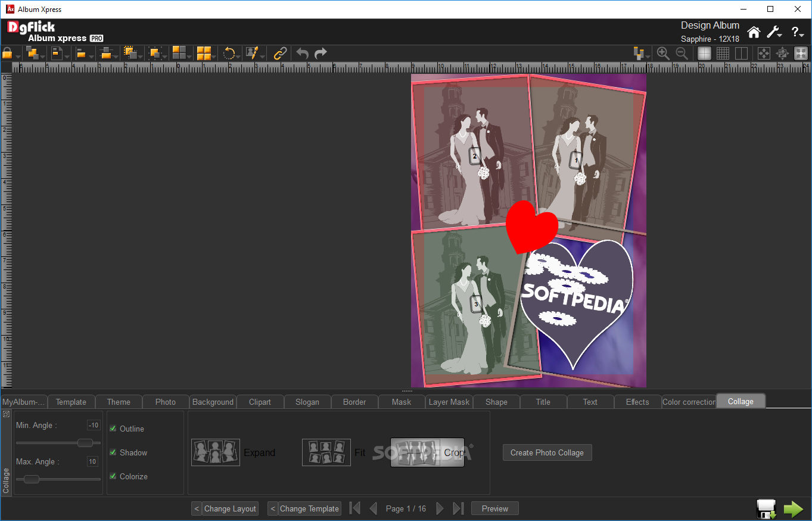
Task: Show the grid overlay icon
Action: coord(723,54)
